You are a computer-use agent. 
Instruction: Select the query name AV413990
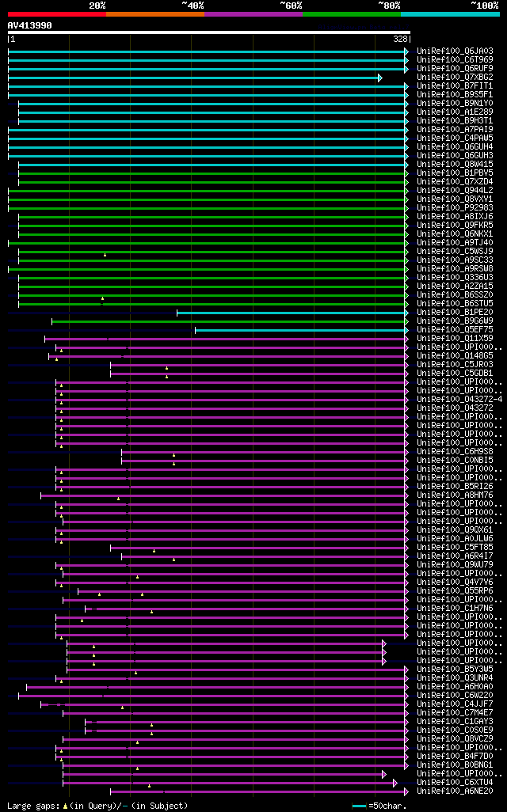coord(29,25)
